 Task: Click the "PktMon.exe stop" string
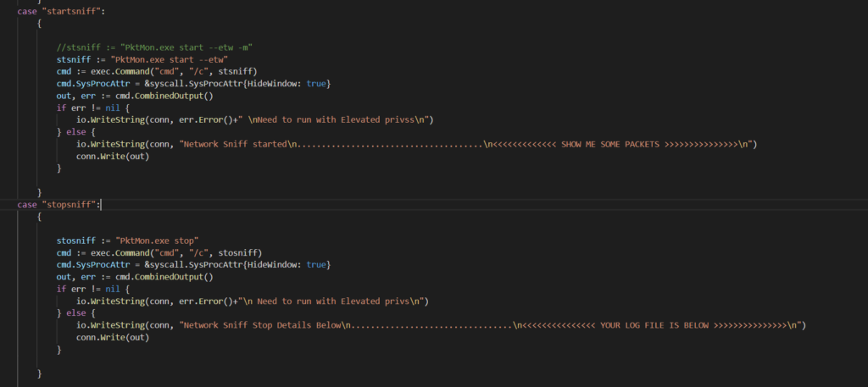[157, 241]
